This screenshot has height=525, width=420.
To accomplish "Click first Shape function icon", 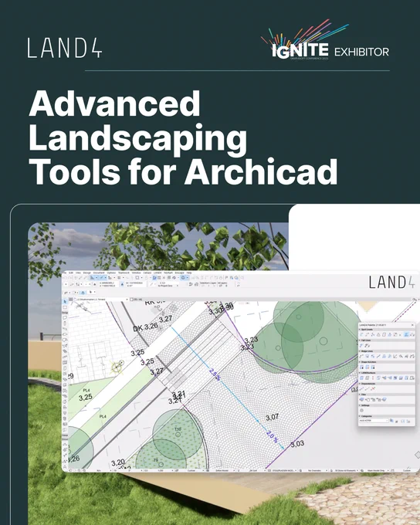I will (x=361, y=367).
